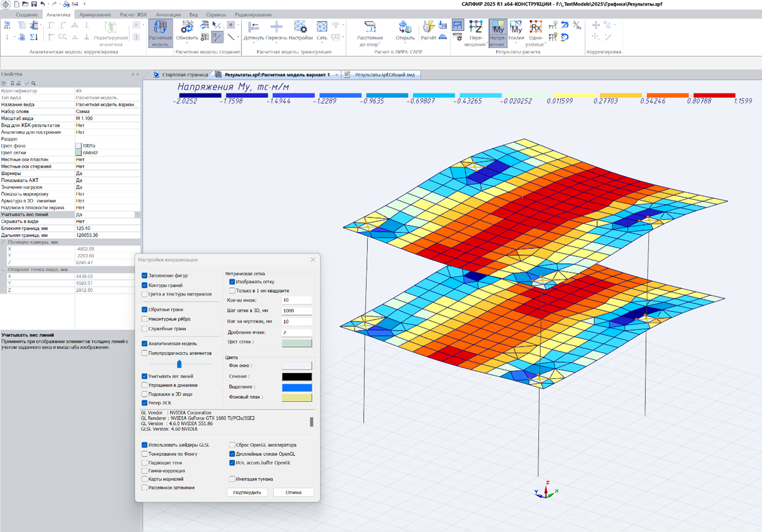The image size is (762, 532).
Task: Toggle Изображать сетку checkbox
Action: (x=232, y=281)
